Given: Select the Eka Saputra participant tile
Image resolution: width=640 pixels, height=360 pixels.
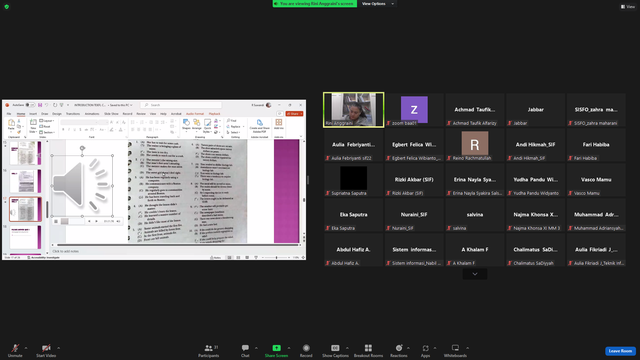Looking at the screenshot, I should [x=353, y=215].
